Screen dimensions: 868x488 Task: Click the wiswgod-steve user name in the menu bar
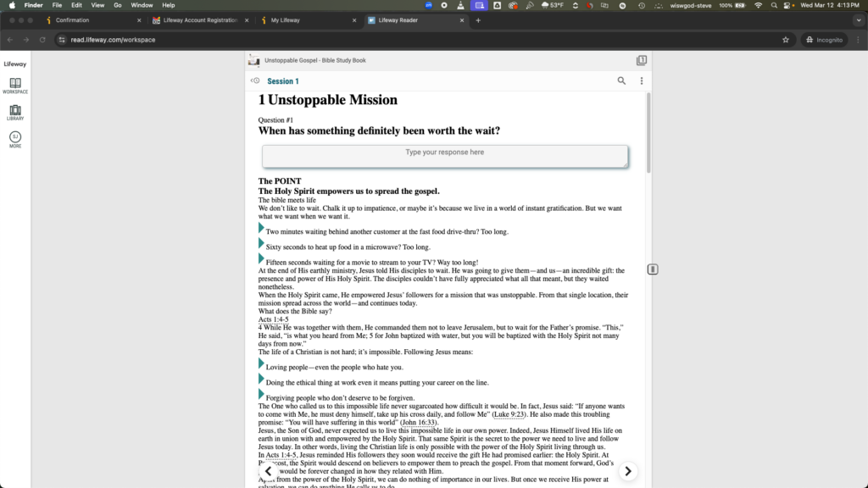(x=690, y=6)
